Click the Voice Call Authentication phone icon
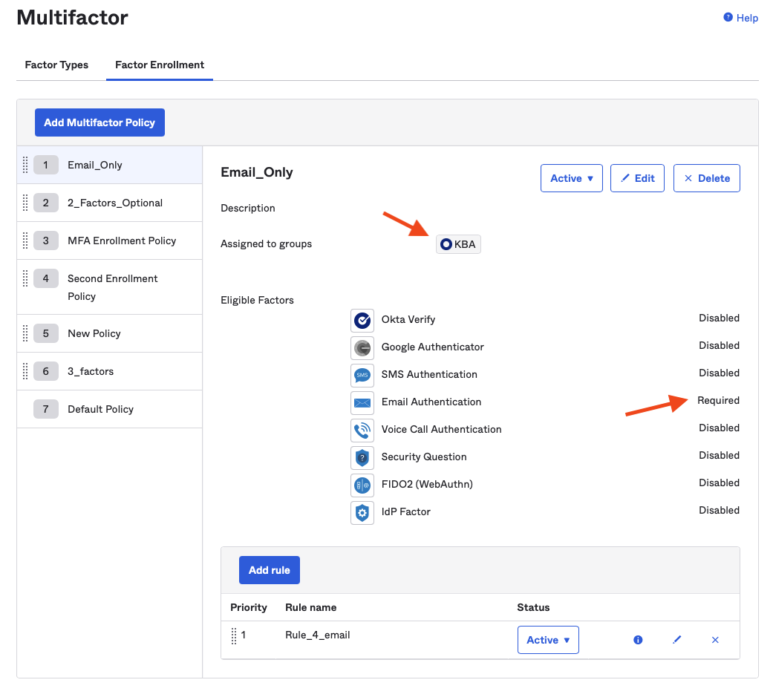The image size is (773, 700). tap(362, 430)
